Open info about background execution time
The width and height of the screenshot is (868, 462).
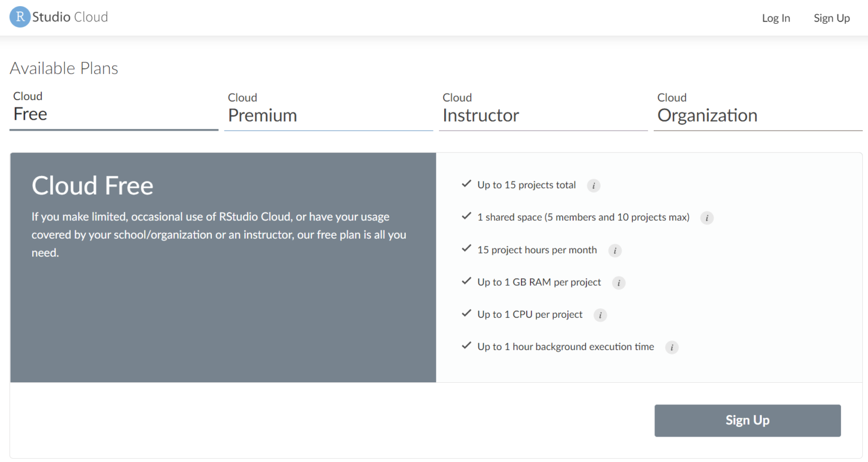click(672, 347)
